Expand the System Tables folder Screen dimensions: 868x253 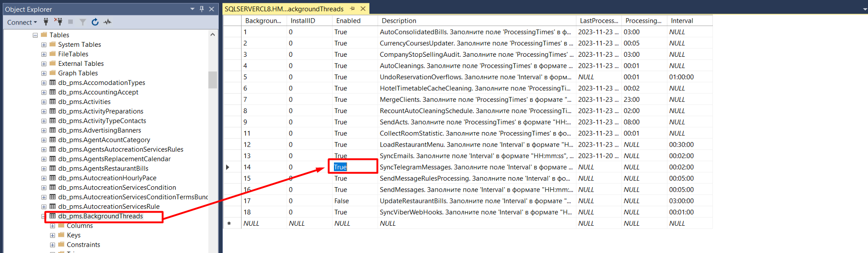[44, 45]
